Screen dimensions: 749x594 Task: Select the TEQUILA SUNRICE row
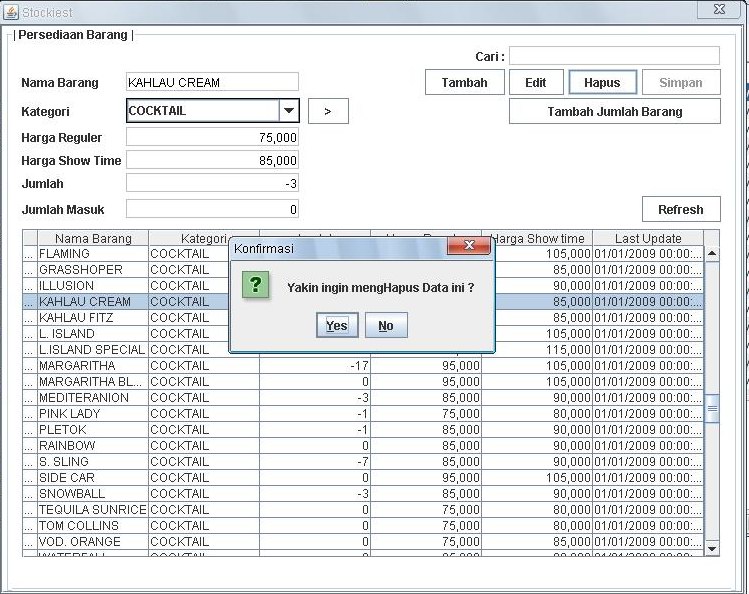pos(363,509)
